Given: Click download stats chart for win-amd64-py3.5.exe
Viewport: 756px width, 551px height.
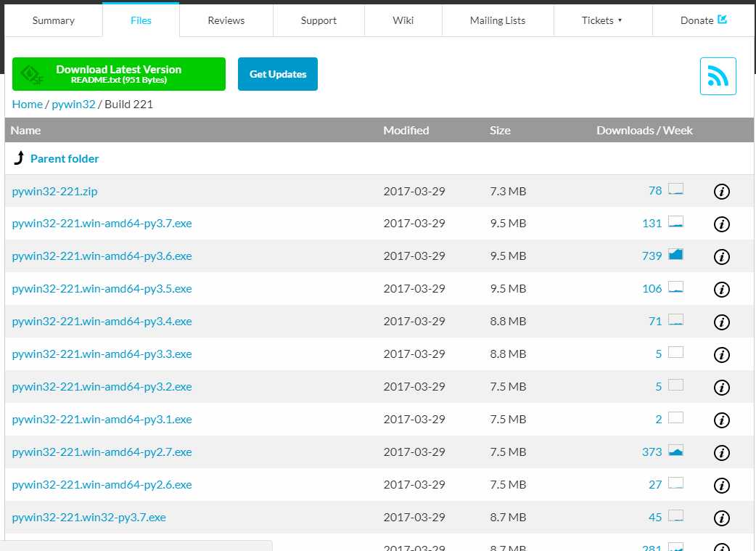Looking at the screenshot, I should point(675,287).
